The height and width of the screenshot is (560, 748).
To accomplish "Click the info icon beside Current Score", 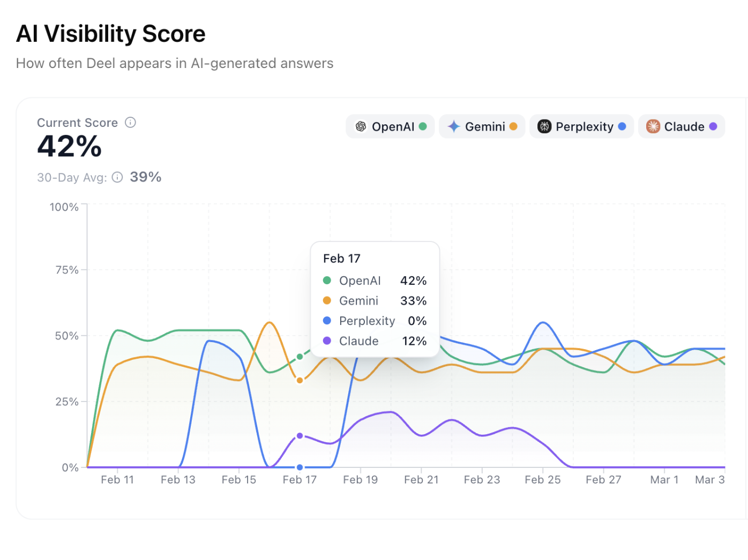I will 130,123.
